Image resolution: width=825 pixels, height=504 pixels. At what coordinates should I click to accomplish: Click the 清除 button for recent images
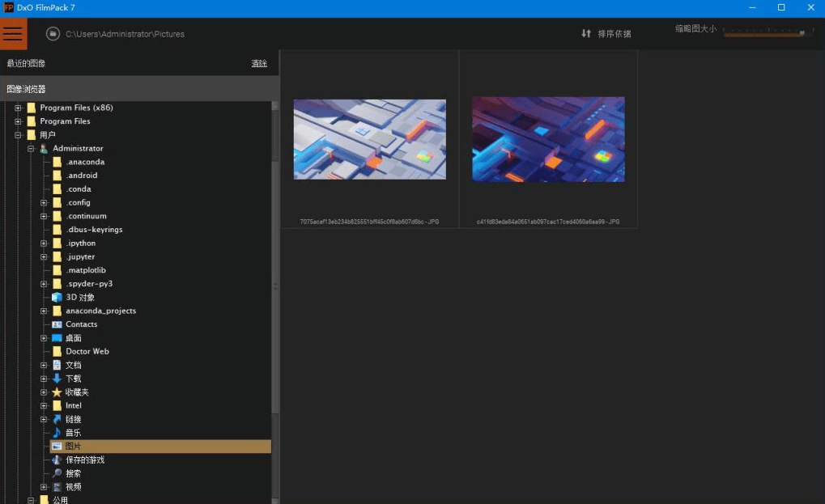pos(259,64)
